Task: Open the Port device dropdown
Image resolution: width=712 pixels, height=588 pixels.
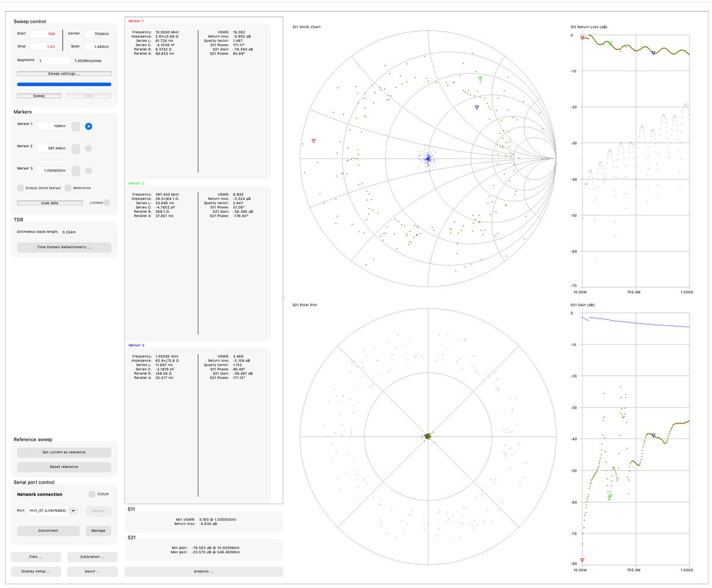Action: coord(55,510)
